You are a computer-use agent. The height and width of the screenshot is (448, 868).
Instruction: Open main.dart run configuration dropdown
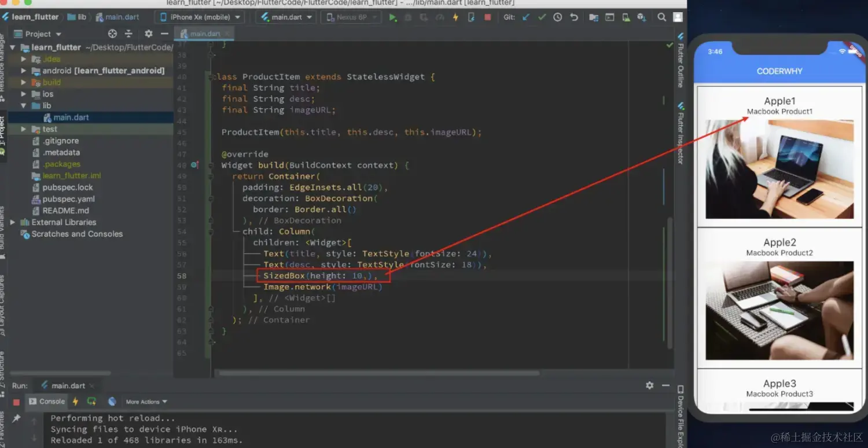click(286, 17)
